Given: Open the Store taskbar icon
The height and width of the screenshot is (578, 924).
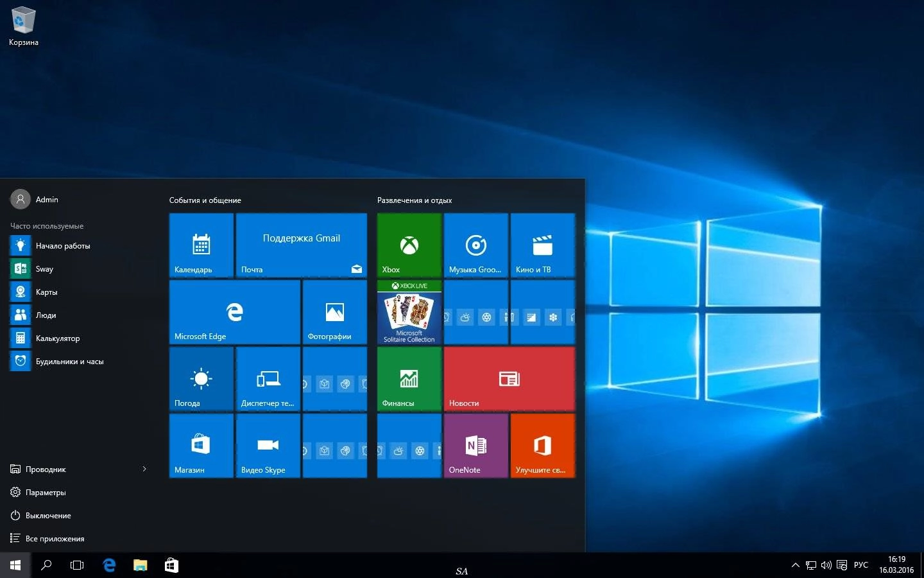Looking at the screenshot, I should (x=171, y=565).
